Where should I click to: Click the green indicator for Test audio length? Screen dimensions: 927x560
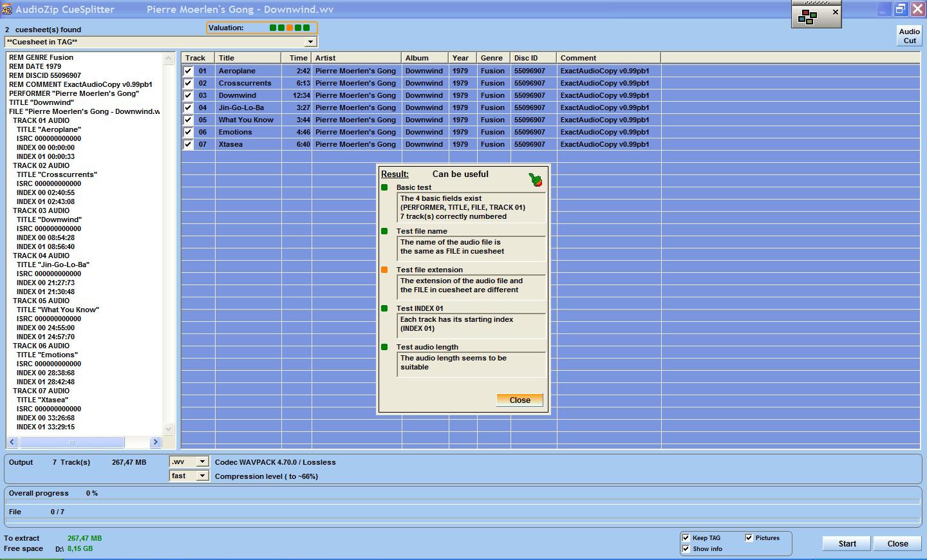[x=384, y=347]
